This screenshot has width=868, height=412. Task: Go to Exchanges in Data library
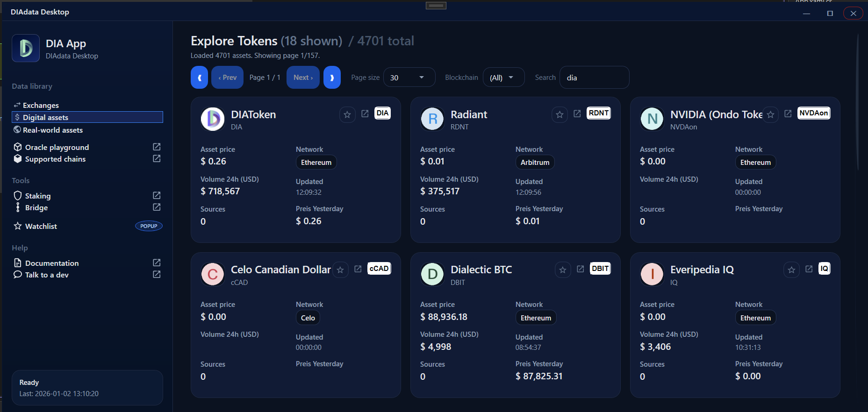[x=41, y=105]
